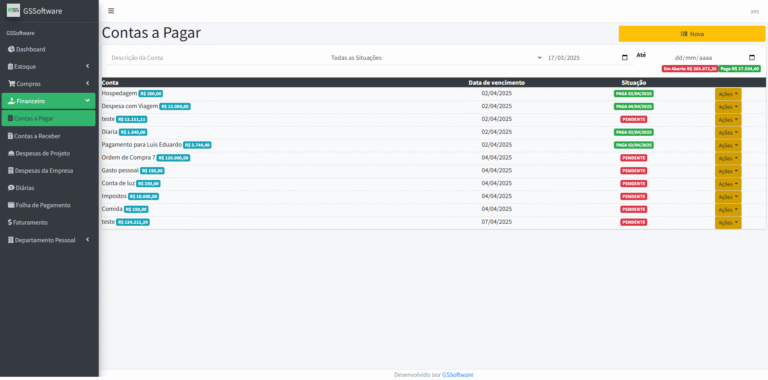Open Ações dropdown for Despesa com Viagem
Viewport: 768px width, 380px height.
click(x=728, y=107)
